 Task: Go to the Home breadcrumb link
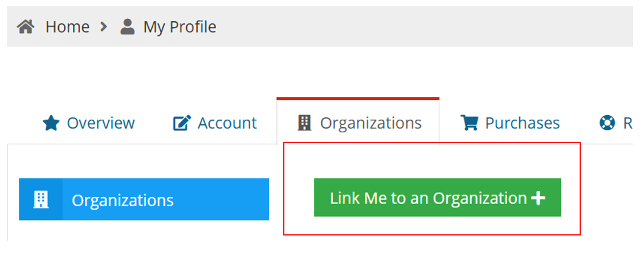(67, 27)
